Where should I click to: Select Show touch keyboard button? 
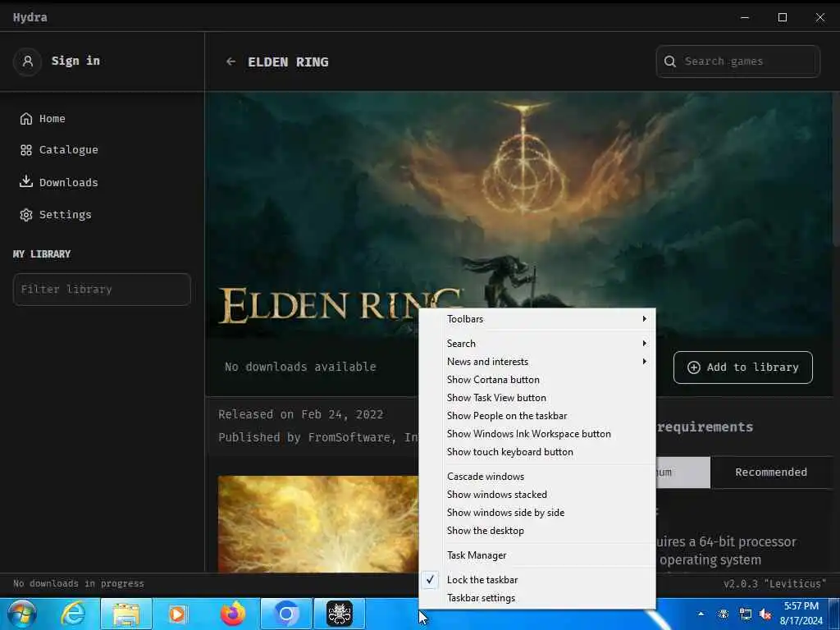pyautogui.click(x=536, y=452)
